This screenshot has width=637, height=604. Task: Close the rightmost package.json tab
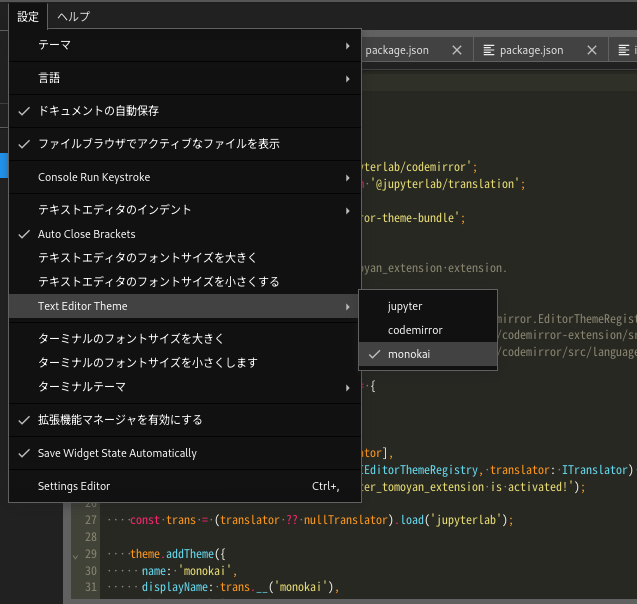(x=592, y=50)
